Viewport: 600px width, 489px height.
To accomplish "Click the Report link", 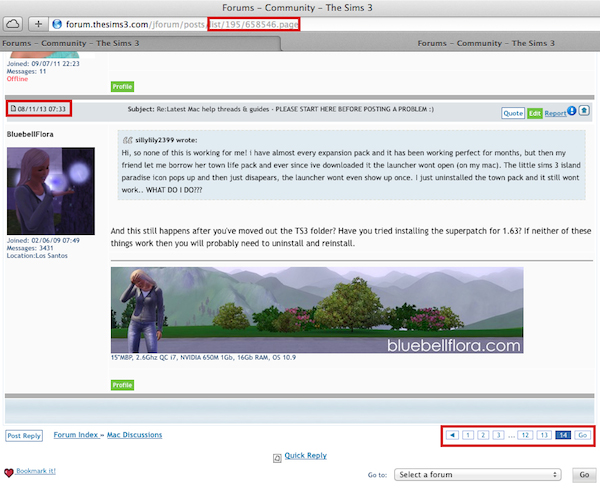I will point(555,113).
